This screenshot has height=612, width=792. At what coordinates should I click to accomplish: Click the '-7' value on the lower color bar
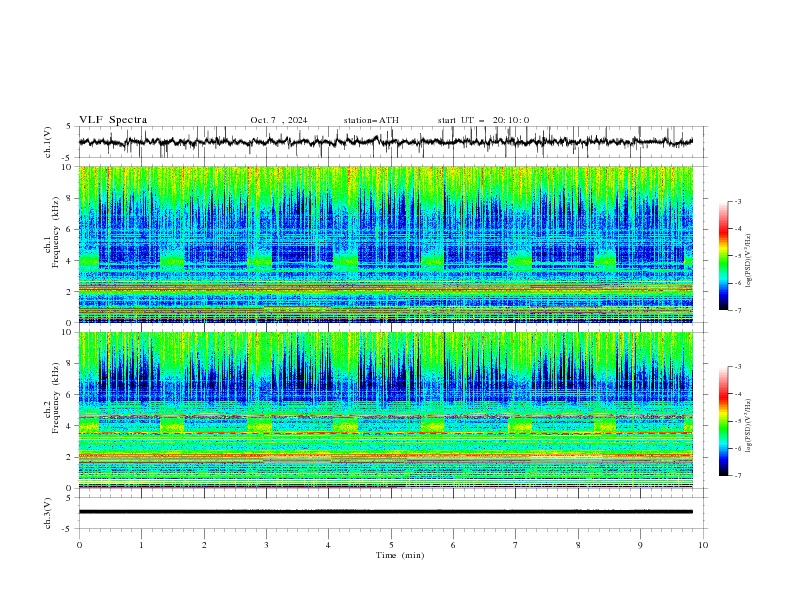(737, 475)
